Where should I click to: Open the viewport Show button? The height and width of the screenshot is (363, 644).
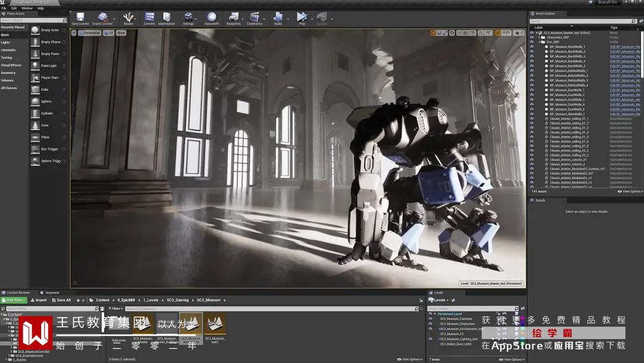[x=121, y=33]
